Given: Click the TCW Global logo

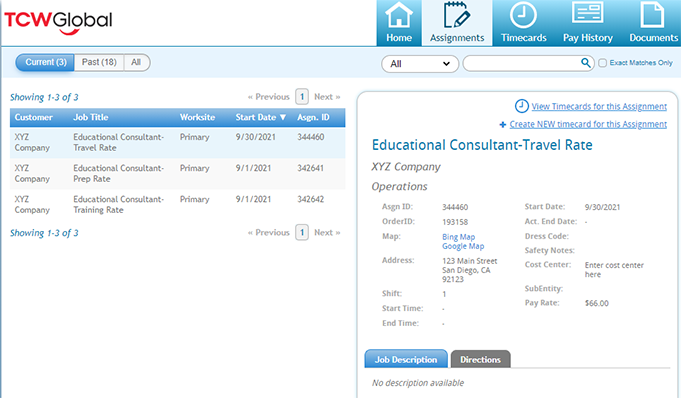Looking at the screenshot, I should pos(58,22).
